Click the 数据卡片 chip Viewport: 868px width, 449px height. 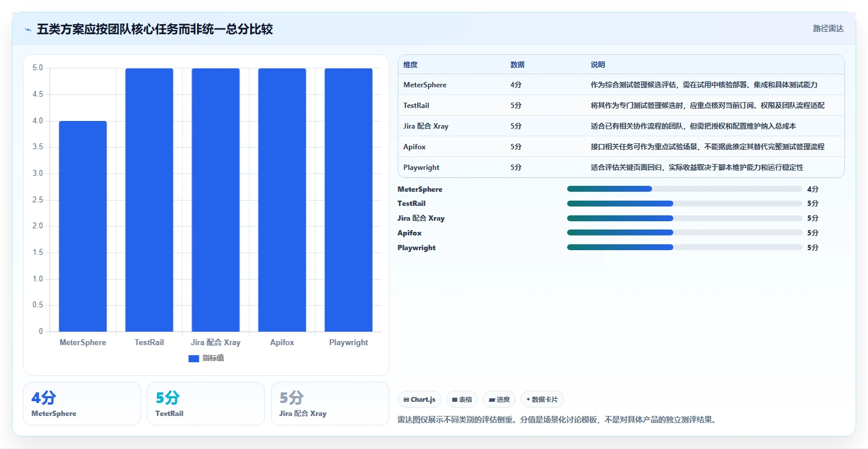coord(542,399)
